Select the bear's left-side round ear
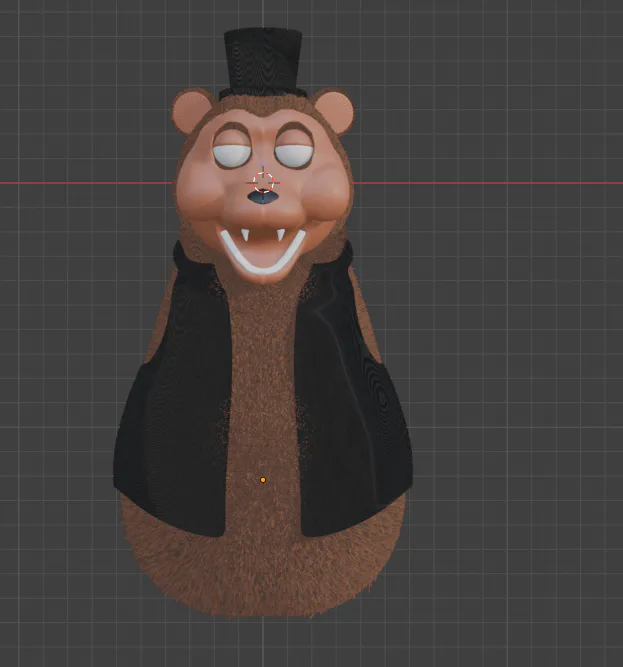The height and width of the screenshot is (667, 623). pyautogui.click(x=191, y=112)
